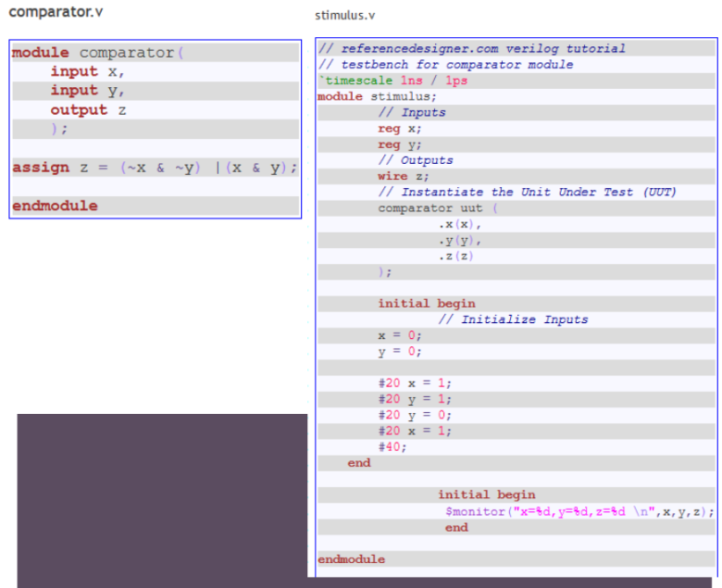722x588 pixels.
Task: Click the '#20 y = 0;' line
Action: 415,416
